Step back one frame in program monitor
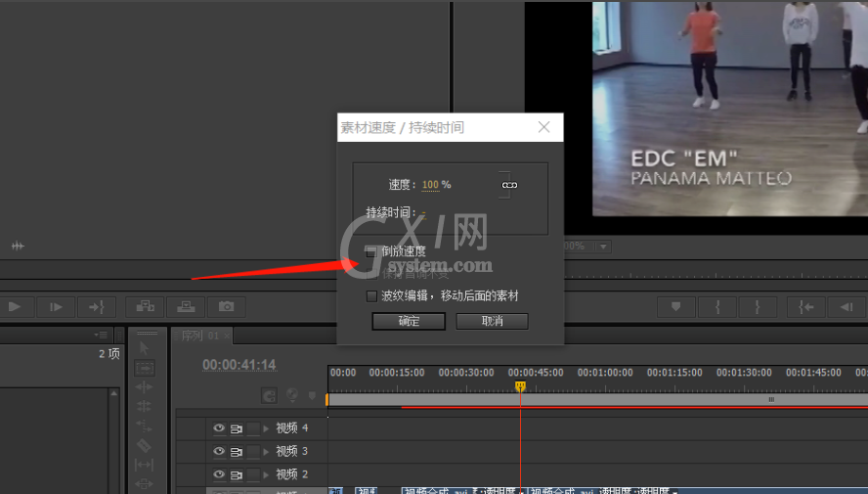The height and width of the screenshot is (494, 868). tap(846, 307)
